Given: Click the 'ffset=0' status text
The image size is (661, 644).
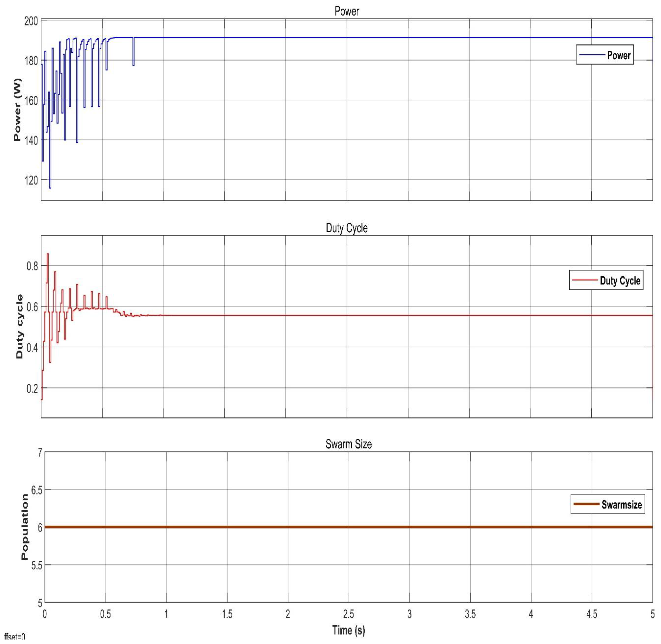Looking at the screenshot, I should (x=14, y=637).
